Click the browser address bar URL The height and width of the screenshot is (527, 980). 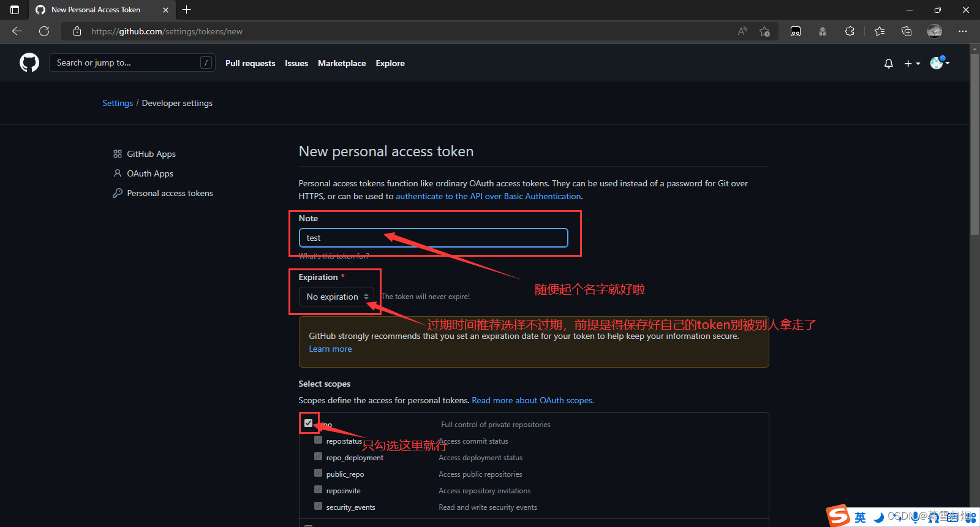[167, 31]
